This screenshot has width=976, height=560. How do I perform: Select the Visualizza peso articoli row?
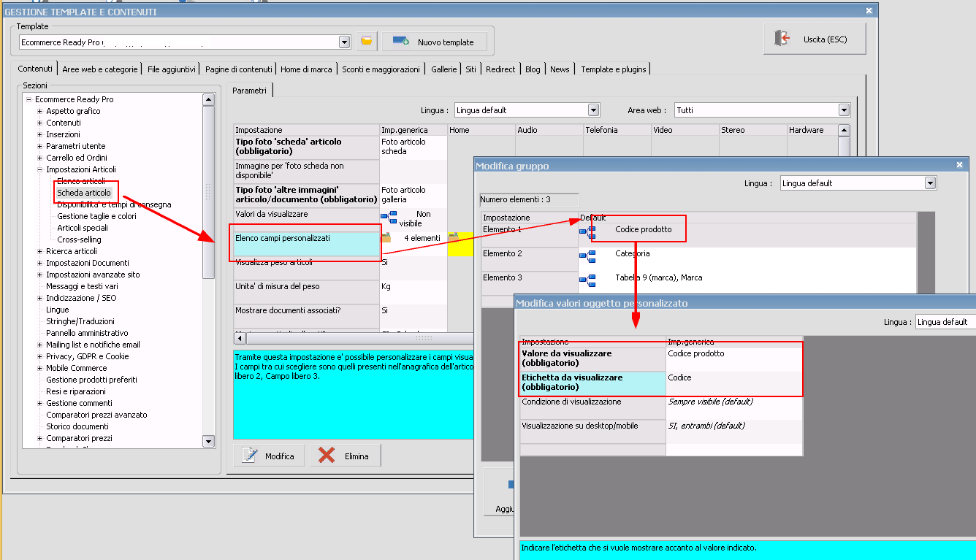point(307,268)
